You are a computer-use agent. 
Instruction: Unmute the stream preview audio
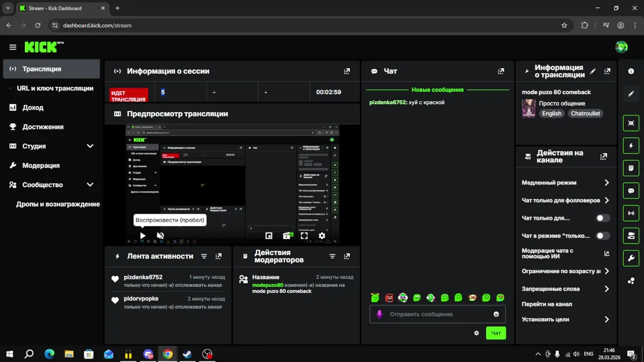pyautogui.click(x=160, y=235)
